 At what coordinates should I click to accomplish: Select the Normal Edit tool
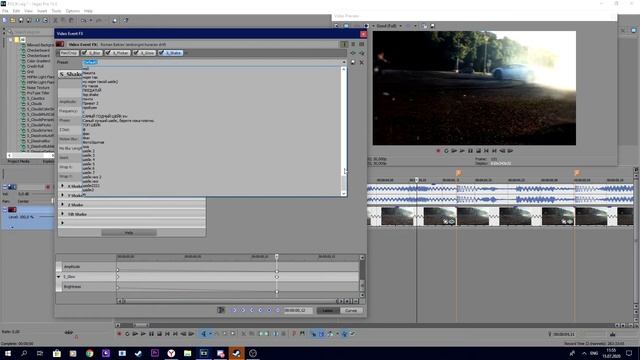tap(203, 334)
